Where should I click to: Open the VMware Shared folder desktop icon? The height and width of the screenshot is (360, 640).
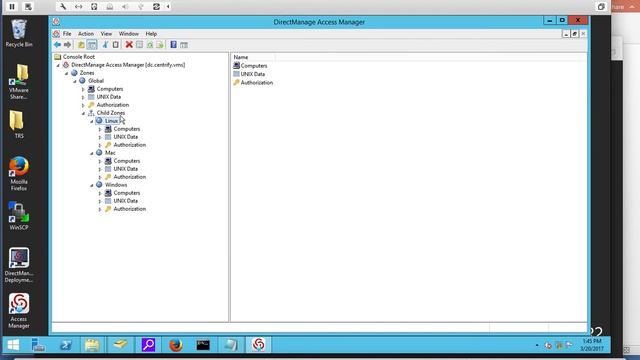coord(19,82)
